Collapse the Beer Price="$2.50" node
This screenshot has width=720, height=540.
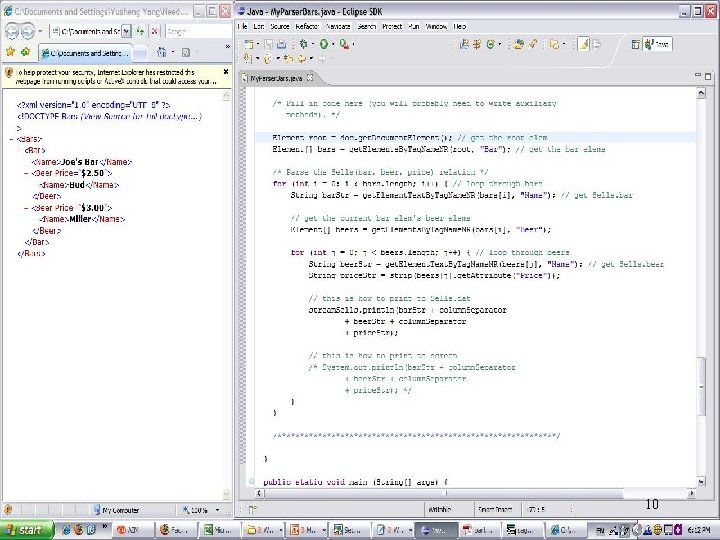24,172
